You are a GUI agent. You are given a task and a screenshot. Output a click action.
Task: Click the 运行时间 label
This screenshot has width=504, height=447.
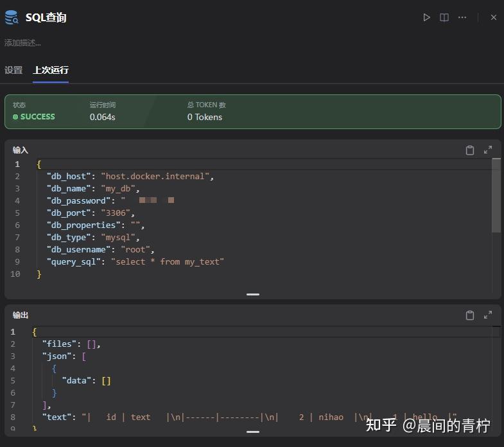(x=103, y=105)
